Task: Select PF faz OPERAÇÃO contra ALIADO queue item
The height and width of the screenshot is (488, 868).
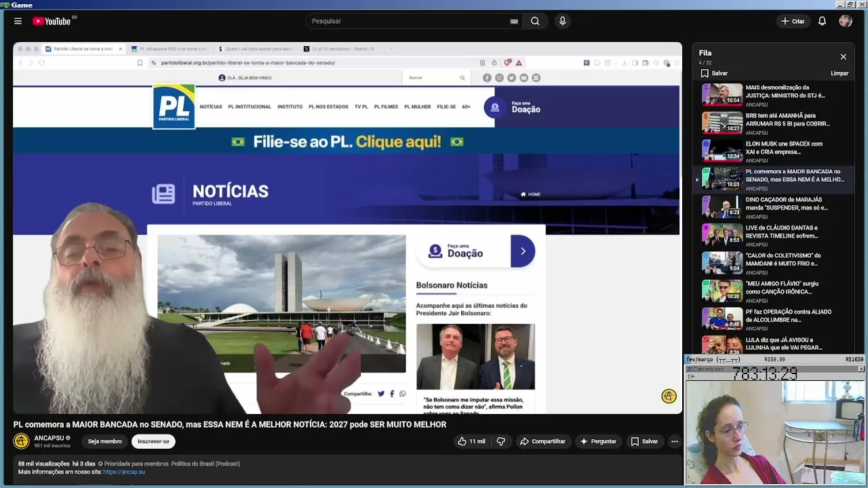Action: coord(774,319)
